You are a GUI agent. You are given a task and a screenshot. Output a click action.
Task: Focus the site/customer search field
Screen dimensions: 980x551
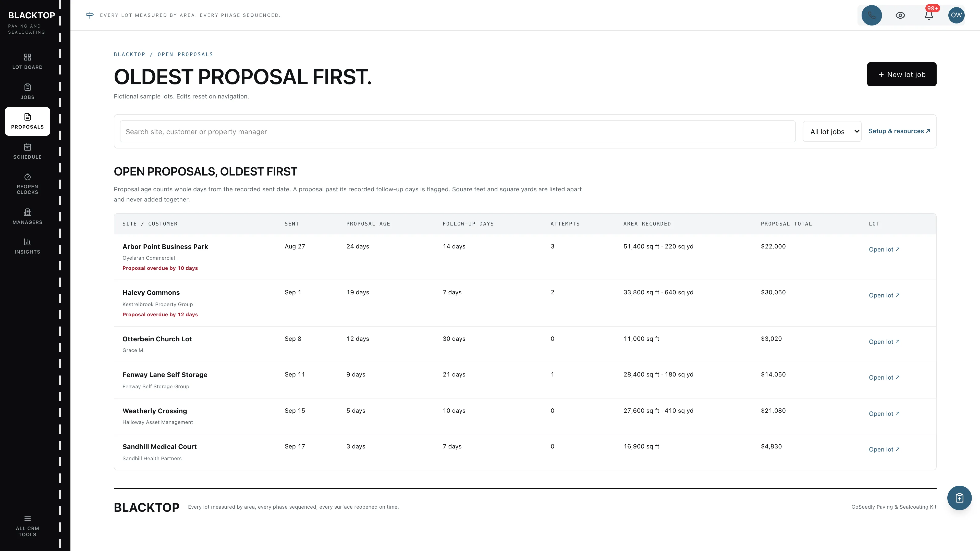click(x=458, y=132)
